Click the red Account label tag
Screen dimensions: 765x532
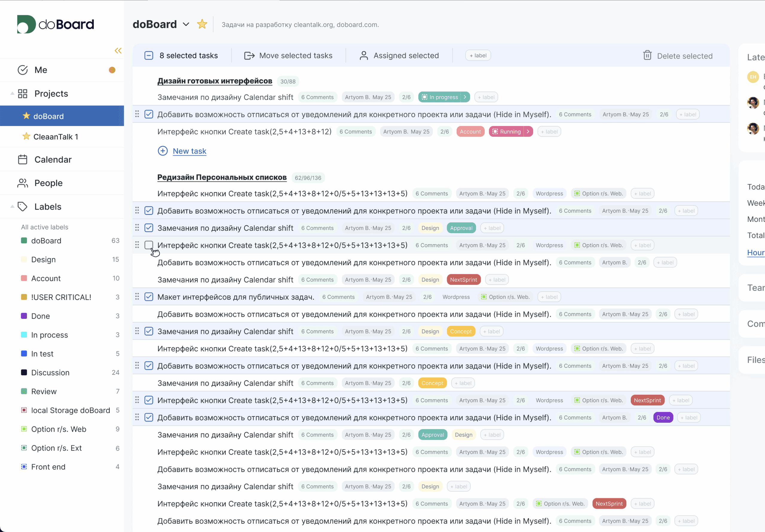(470, 131)
